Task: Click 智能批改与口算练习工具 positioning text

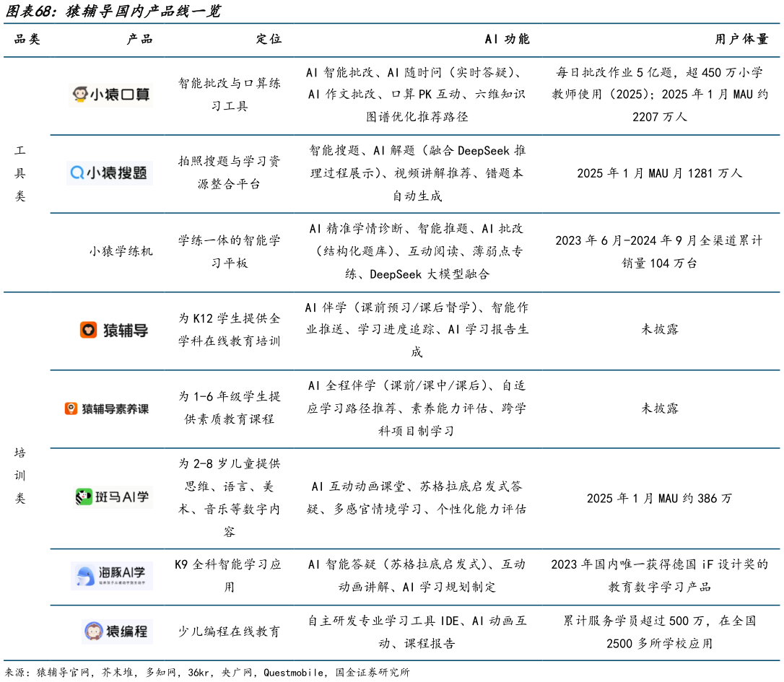Action: [x=230, y=94]
